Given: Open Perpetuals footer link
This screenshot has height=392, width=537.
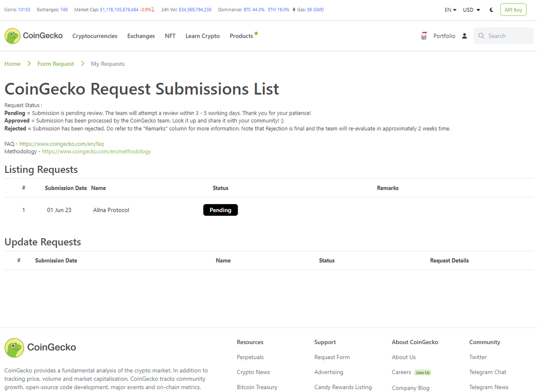Looking at the screenshot, I should coord(250,357).
